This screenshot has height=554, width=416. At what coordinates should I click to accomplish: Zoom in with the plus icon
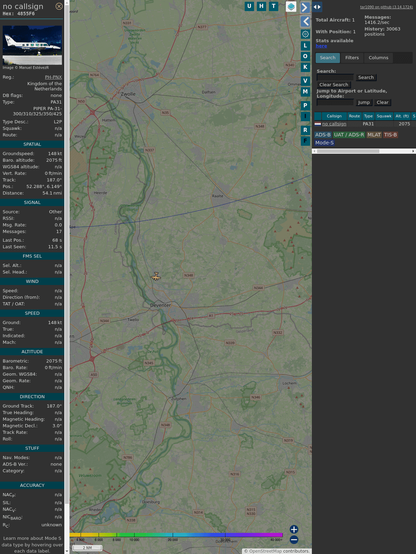[294, 529]
